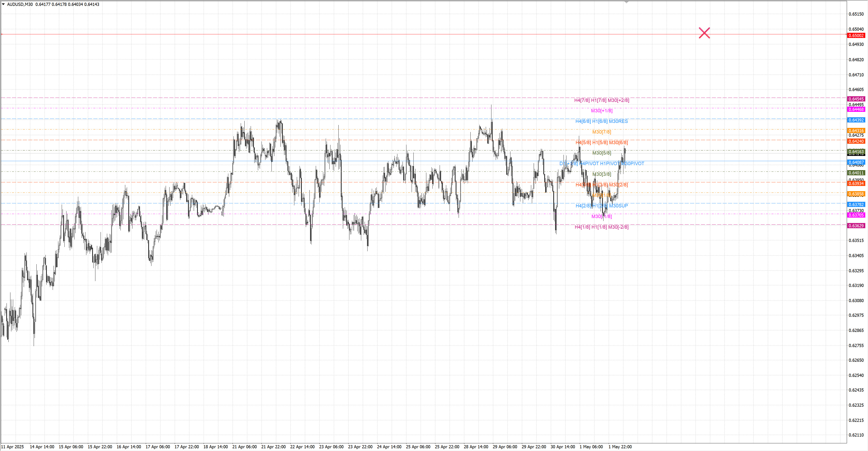
Task: Click the chart shift triangle at top
Action: [x=626, y=2]
